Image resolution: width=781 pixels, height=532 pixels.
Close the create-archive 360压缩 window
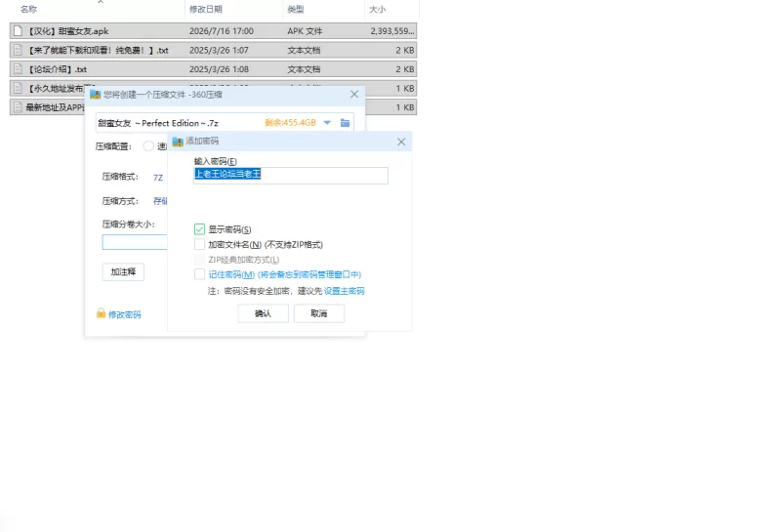tap(354, 94)
